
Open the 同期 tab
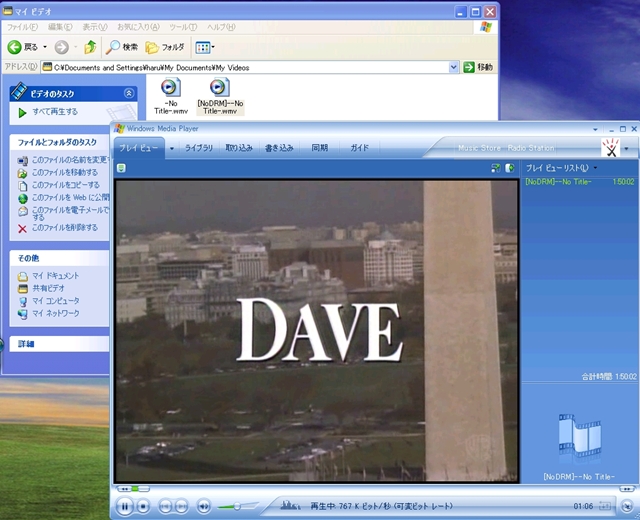pyautogui.click(x=320, y=148)
